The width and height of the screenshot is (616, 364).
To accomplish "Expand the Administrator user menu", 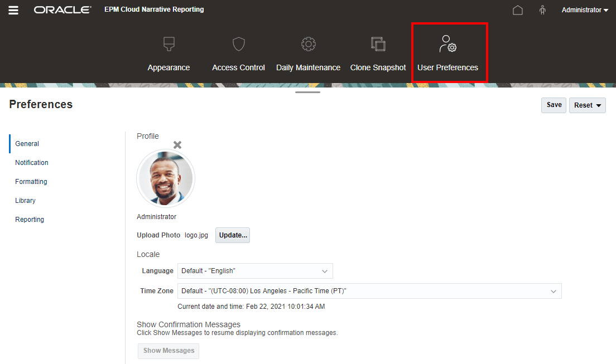I will (585, 10).
